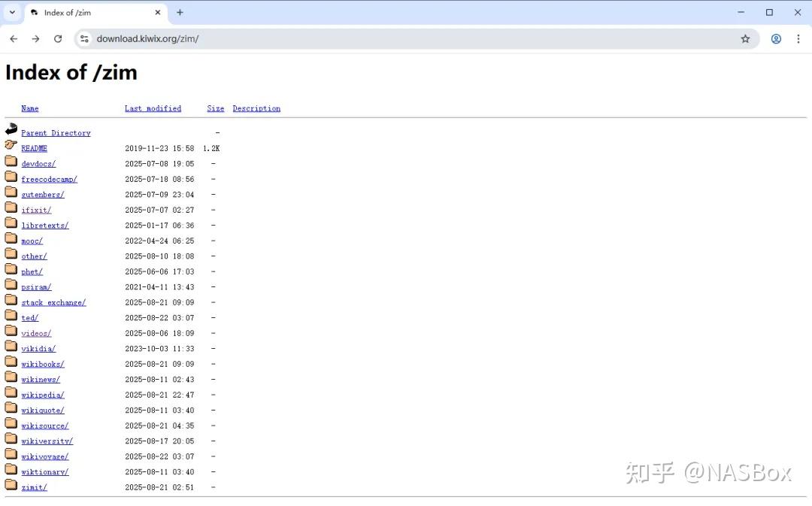Click the folder icon next to ted/

point(11,316)
